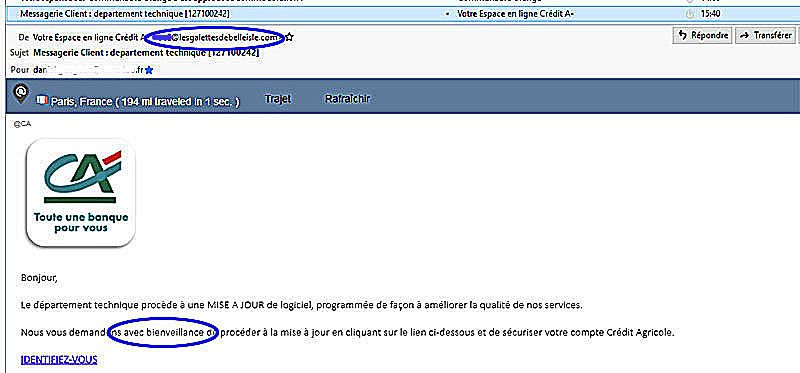Viewport: 800px width, 373px height.
Task: Click the subject line 'Messagerie Client : departement technique'
Action: pyautogui.click(x=146, y=53)
